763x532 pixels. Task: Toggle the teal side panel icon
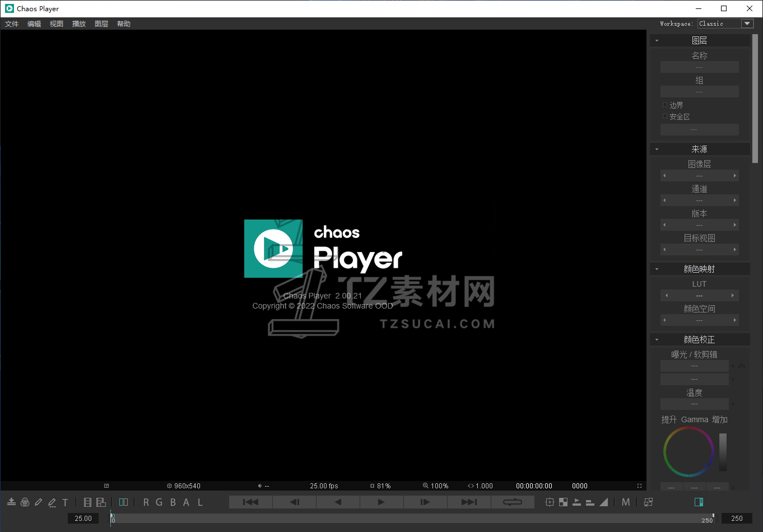699,502
